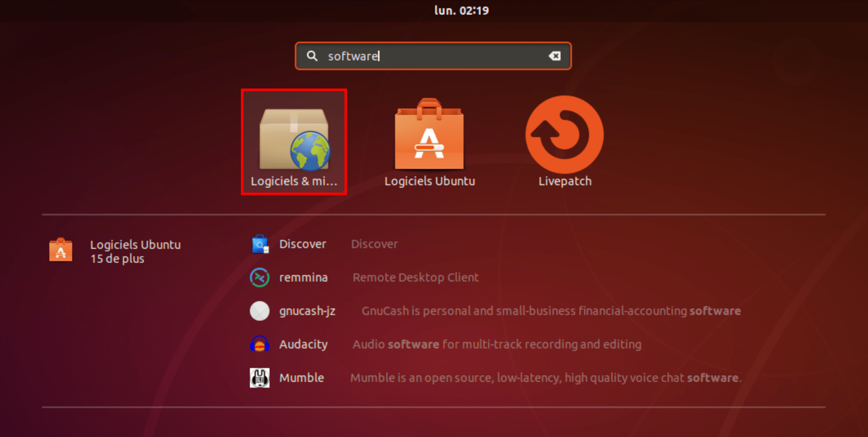Select the Audacity multi-track recording description

[497, 344]
